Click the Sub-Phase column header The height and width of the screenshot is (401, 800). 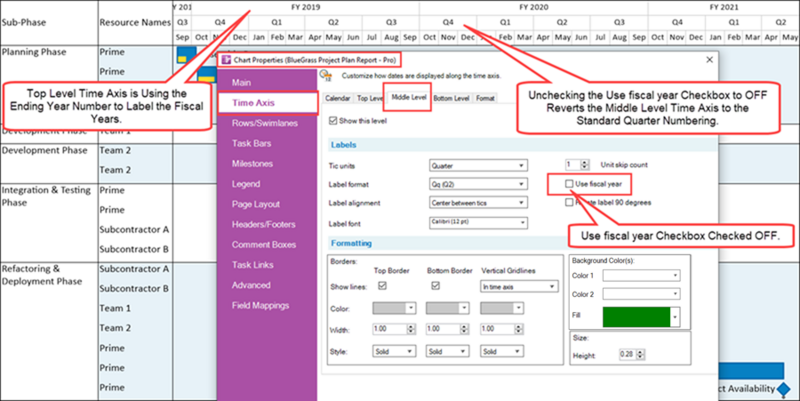click(x=23, y=22)
